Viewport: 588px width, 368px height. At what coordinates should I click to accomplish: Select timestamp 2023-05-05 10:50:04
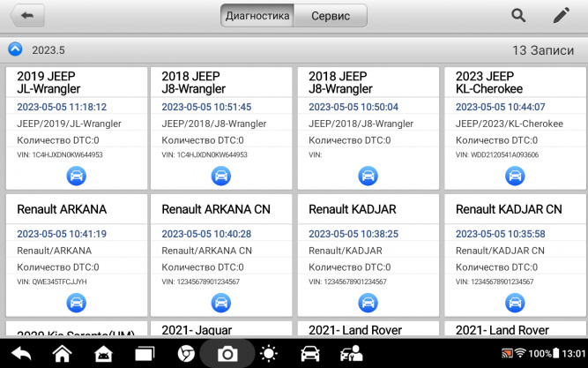[x=354, y=107]
